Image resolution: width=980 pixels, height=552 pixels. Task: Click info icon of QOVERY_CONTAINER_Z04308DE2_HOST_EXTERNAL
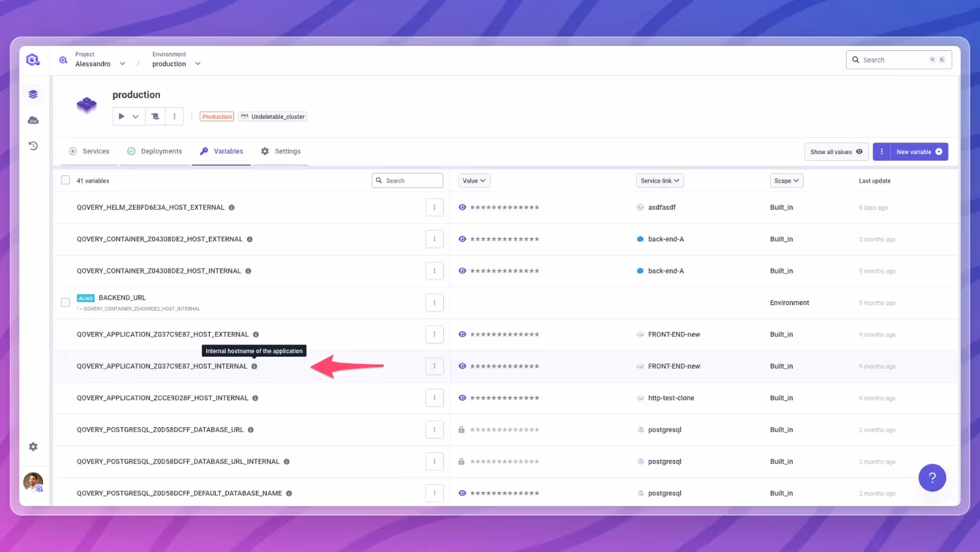click(250, 239)
